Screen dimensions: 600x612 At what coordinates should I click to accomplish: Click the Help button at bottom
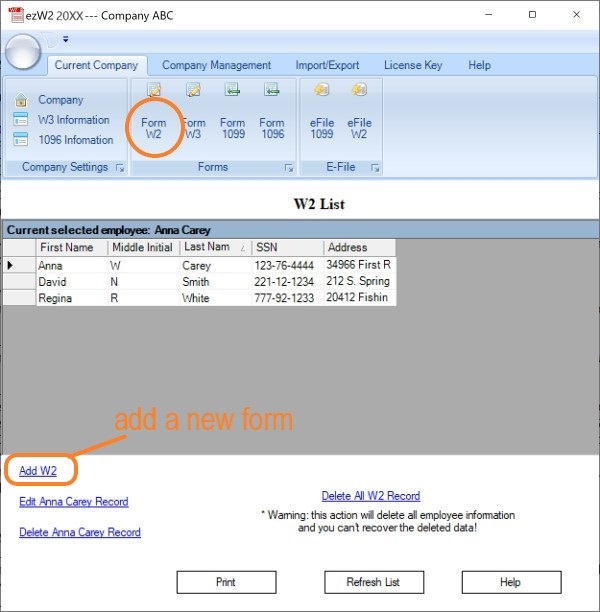pos(511,582)
